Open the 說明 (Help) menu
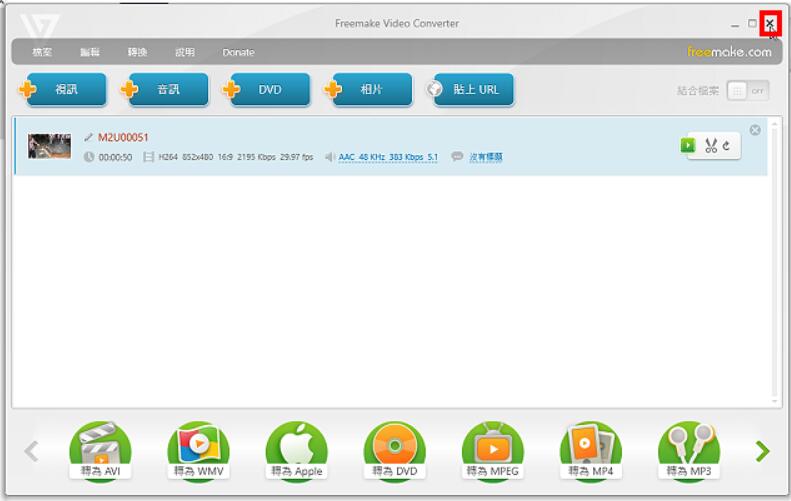The image size is (791, 501). (x=185, y=52)
